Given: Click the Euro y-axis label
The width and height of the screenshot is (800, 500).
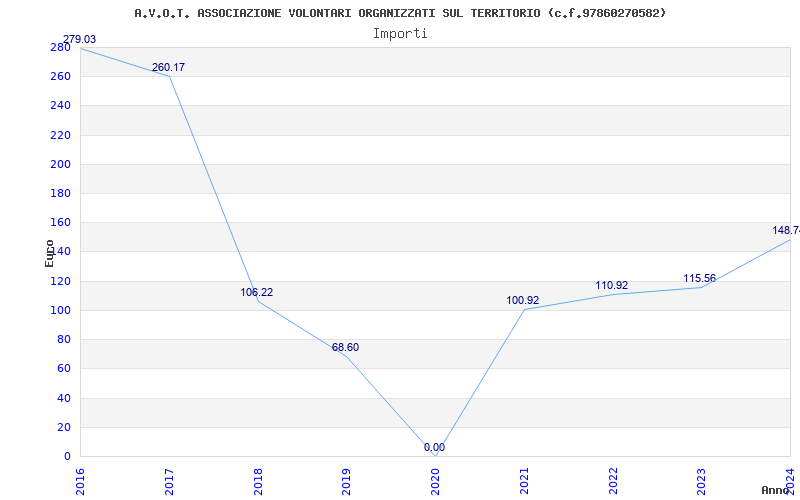Looking at the screenshot, I should click(49, 253).
